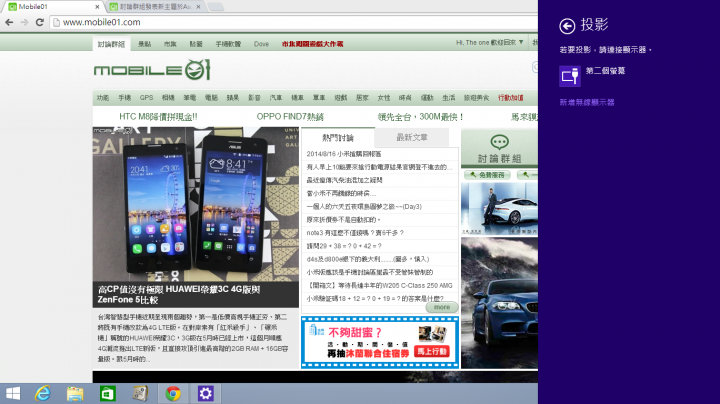Open the C-Class 250 AMG thread
720x404 pixels.
tap(380, 286)
